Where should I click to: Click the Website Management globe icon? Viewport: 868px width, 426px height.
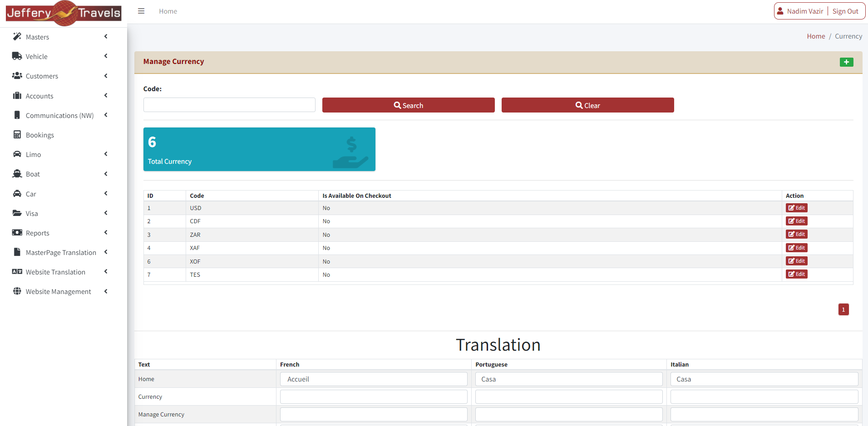pyautogui.click(x=17, y=291)
